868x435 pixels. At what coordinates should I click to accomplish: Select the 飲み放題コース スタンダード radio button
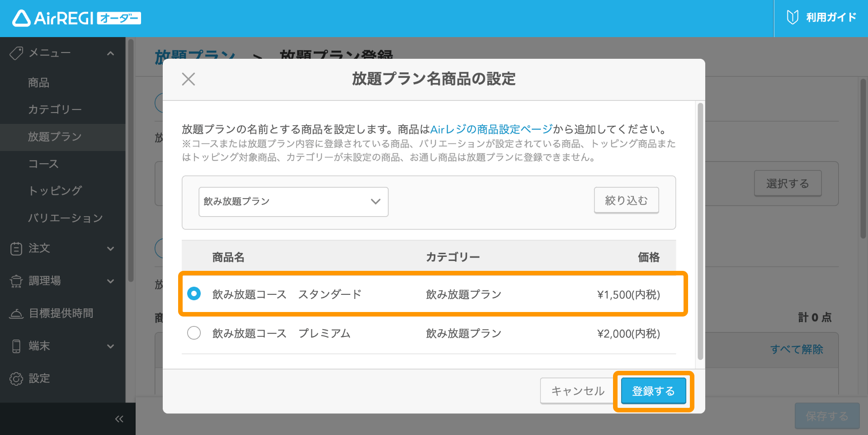point(194,294)
